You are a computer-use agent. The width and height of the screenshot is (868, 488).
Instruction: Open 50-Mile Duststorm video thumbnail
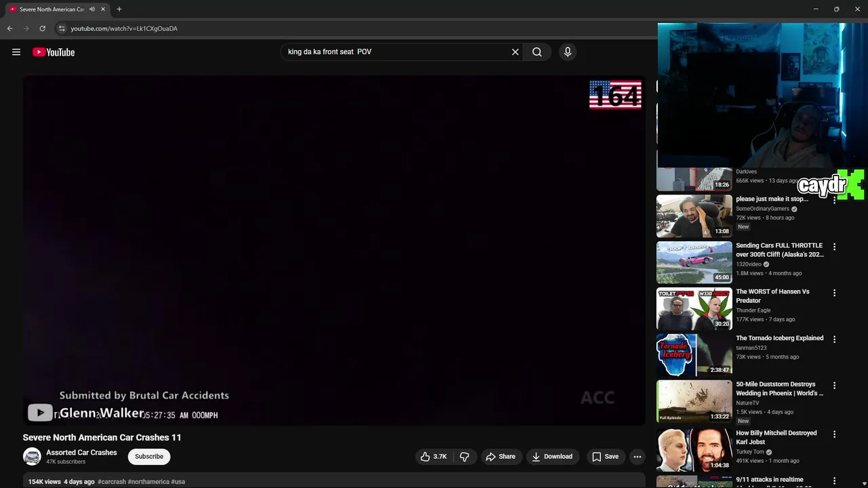[x=694, y=401]
